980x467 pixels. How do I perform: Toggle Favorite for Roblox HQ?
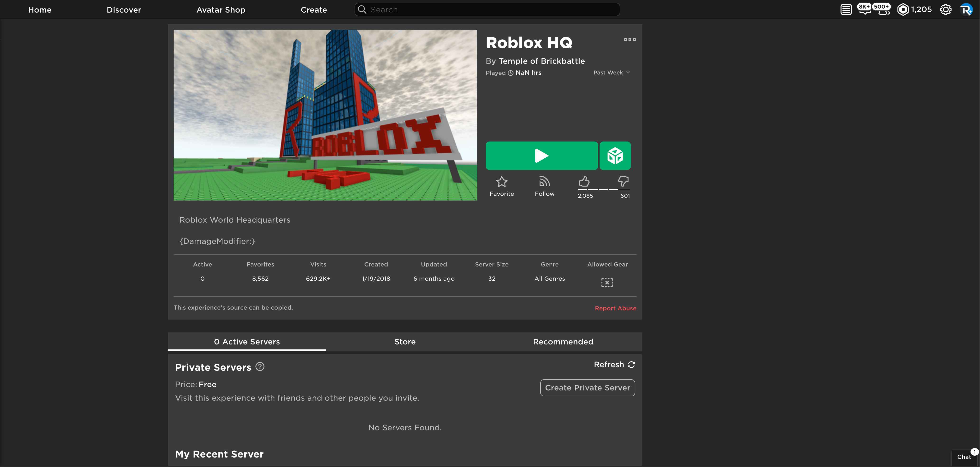(x=501, y=182)
